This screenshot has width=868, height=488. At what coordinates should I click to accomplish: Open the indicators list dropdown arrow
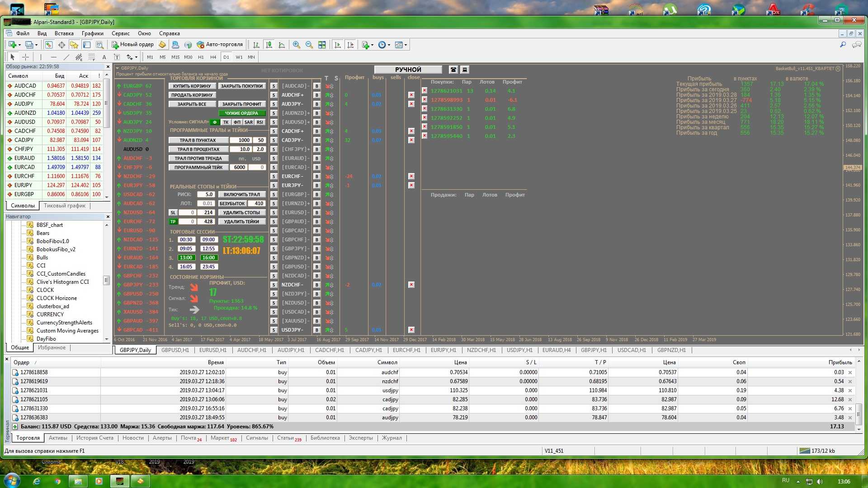point(372,45)
